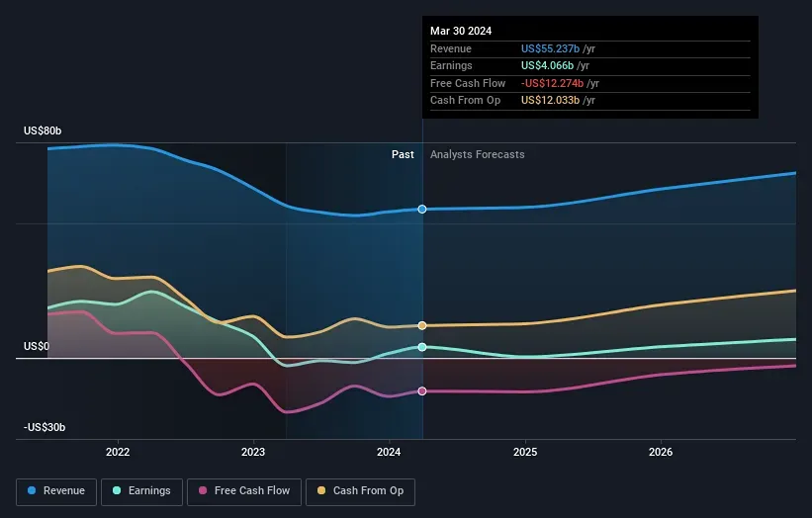Toggle the Revenue legend button
The width and height of the screenshot is (812, 518).
pos(56,490)
